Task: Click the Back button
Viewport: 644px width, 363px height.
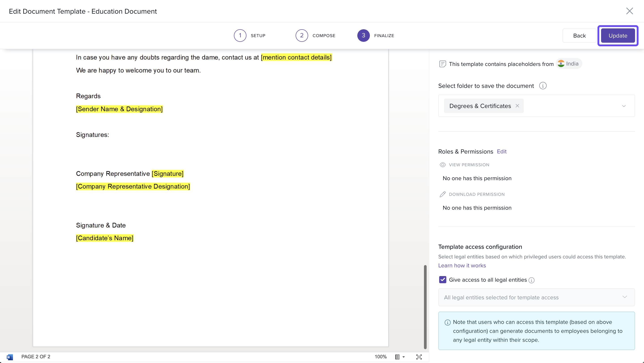Action: (x=579, y=36)
